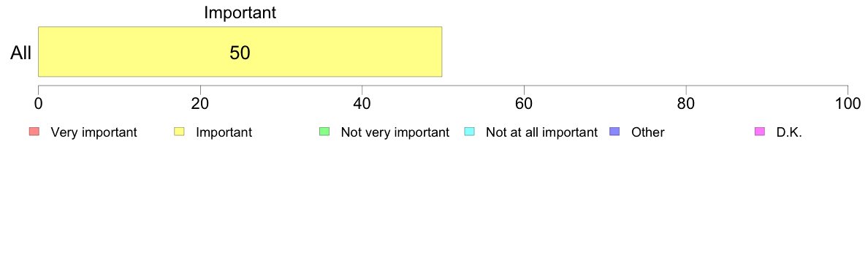868x269 pixels.
Task: Click the red Very important legend swatch
Action: 34,132
